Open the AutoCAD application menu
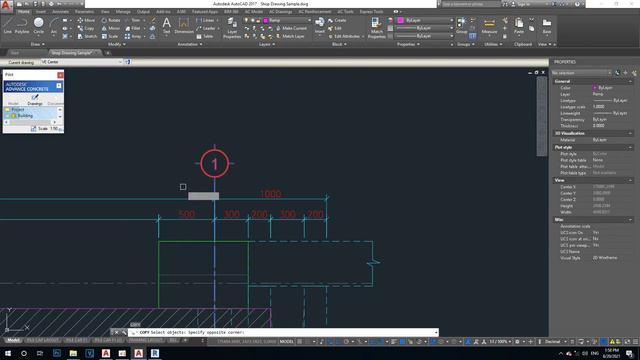 [6, 5]
